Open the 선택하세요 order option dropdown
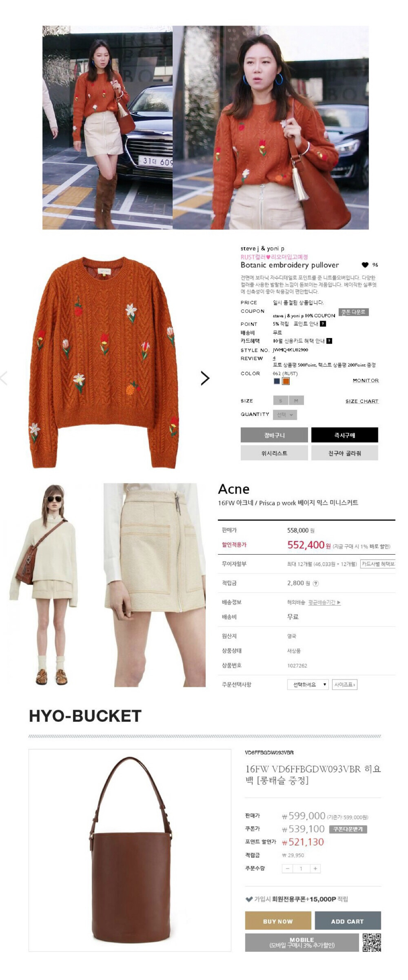The image size is (408, 980). pyautogui.click(x=308, y=684)
